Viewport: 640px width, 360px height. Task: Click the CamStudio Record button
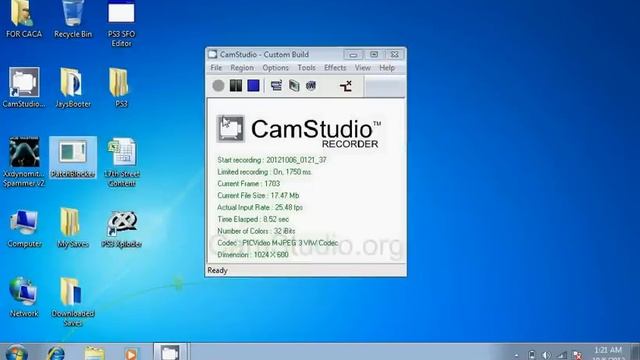coord(218,86)
